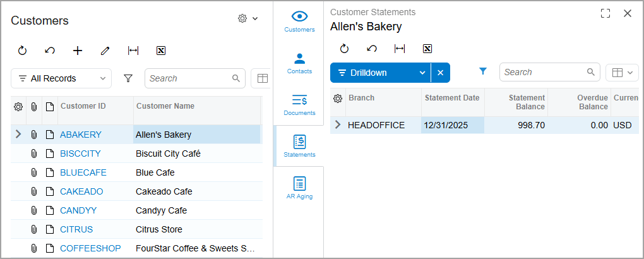Open the Customers settings gear menu

coord(247,19)
